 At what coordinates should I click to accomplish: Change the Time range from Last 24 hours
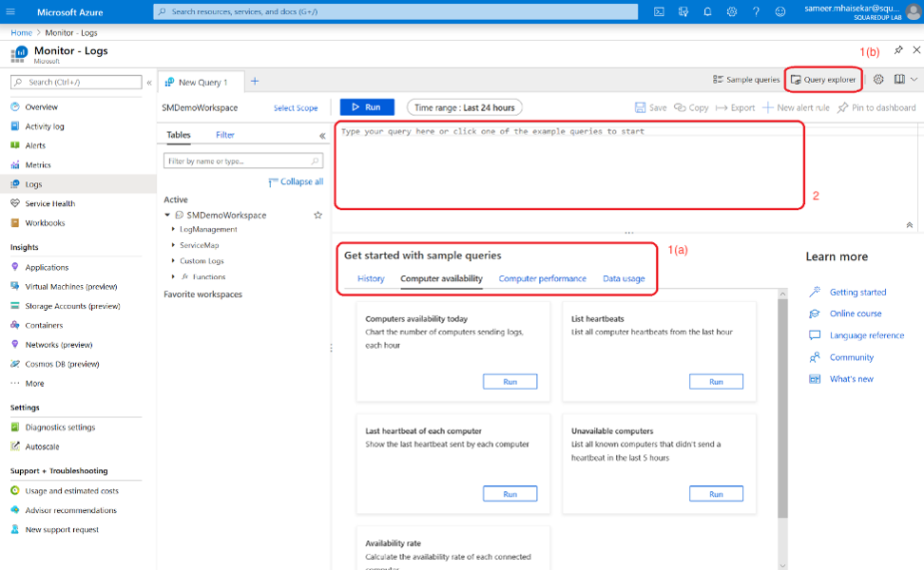pos(464,107)
